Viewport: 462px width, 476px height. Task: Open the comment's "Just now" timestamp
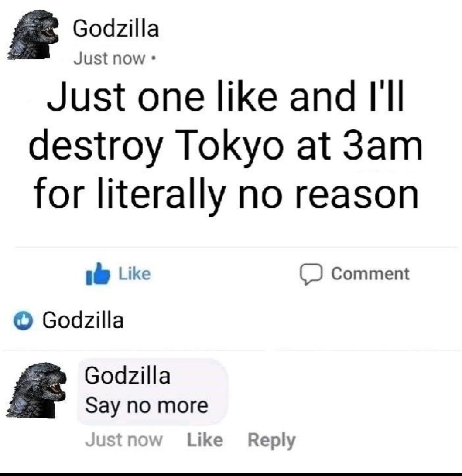pyautogui.click(x=124, y=440)
